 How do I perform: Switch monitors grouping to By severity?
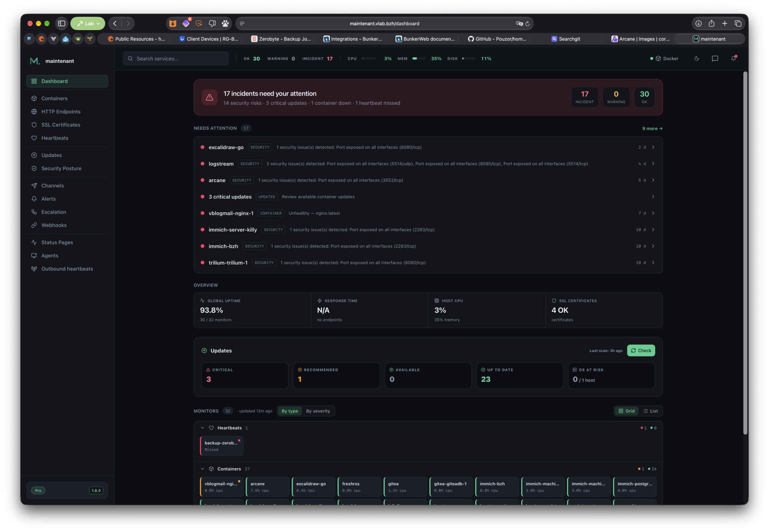coord(318,411)
